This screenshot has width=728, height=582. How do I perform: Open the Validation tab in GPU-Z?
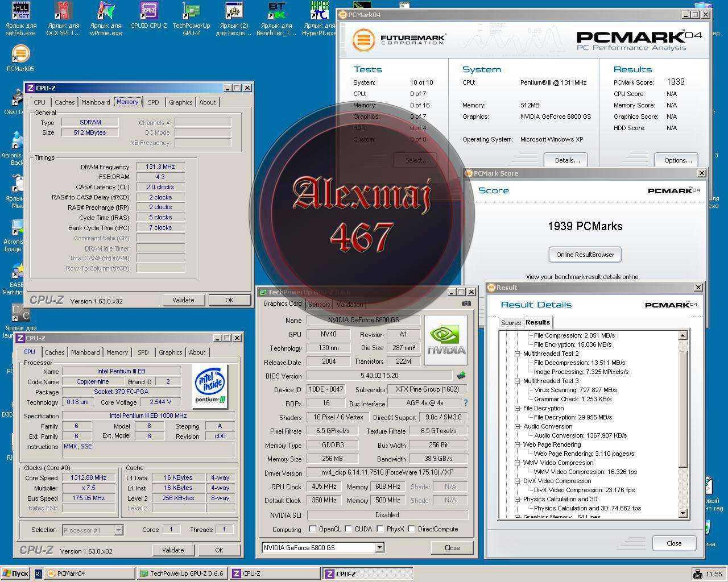(x=350, y=305)
